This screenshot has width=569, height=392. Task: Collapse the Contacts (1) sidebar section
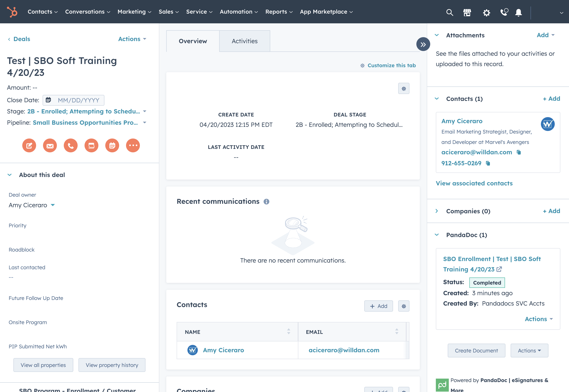(437, 99)
